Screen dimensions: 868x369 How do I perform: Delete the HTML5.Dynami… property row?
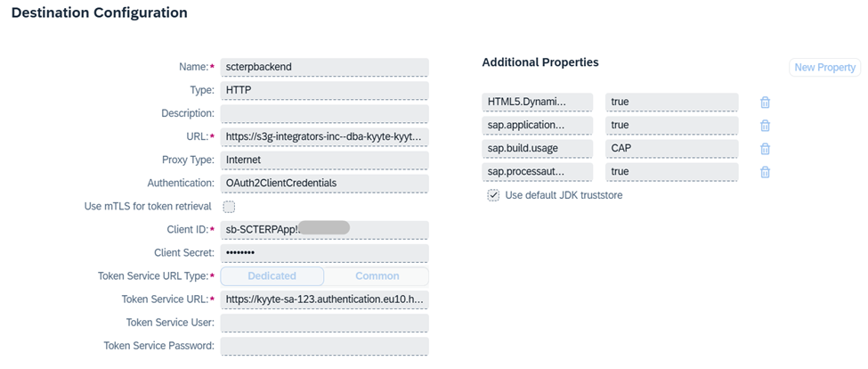pyautogui.click(x=765, y=102)
